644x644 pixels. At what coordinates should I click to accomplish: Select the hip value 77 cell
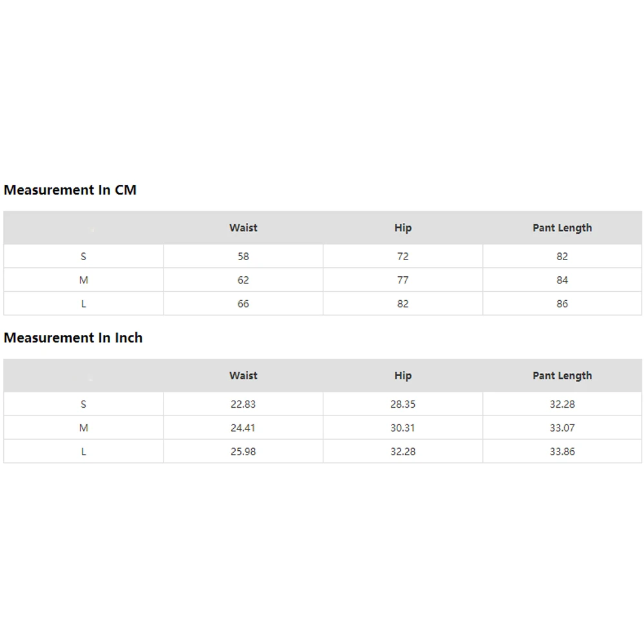pyautogui.click(x=402, y=280)
